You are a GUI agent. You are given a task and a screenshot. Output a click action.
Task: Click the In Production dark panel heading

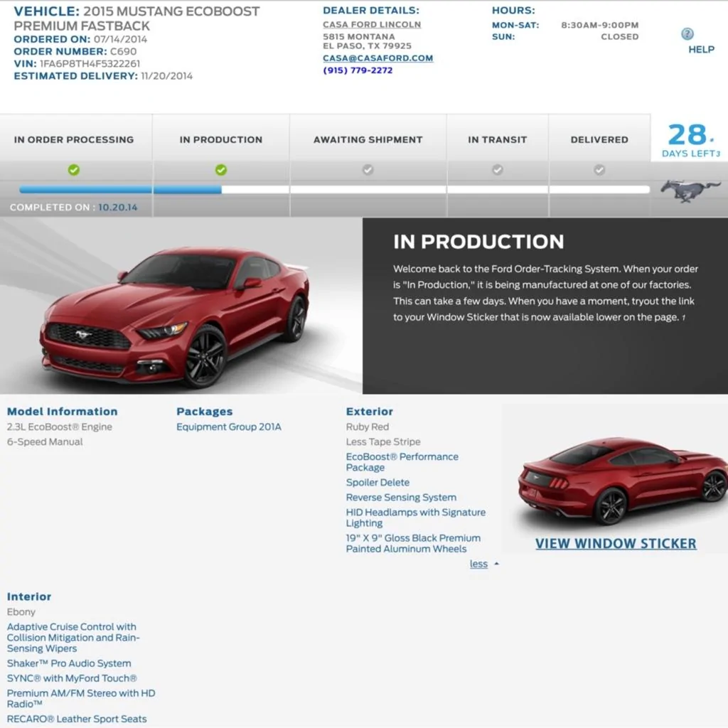point(478,242)
